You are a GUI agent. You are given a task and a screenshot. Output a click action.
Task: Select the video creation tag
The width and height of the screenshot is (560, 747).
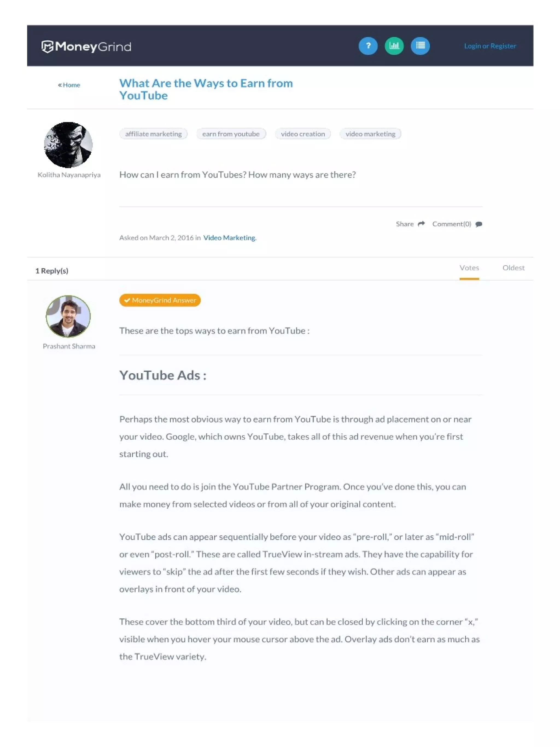pyautogui.click(x=303, y=134)
